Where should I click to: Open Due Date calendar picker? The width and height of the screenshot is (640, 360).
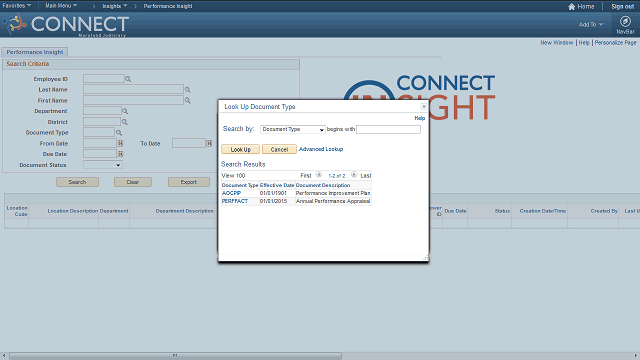click(x=120, y=154)
